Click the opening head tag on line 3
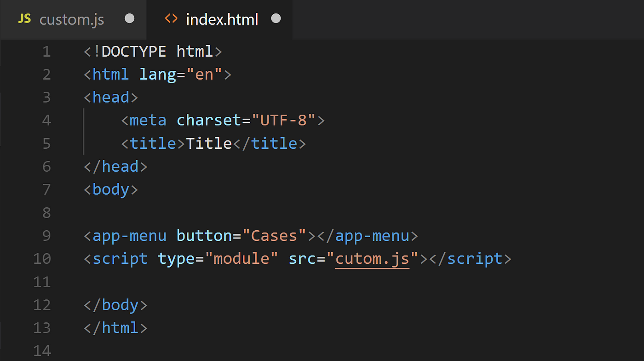The height and width of the screenshot is (361, 644). (111, 97)
